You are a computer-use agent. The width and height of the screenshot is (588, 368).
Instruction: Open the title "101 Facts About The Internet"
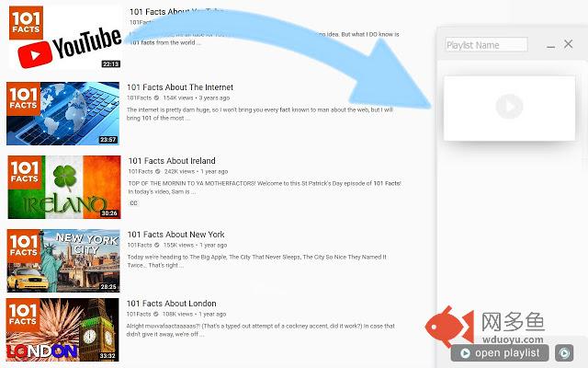click(180, 87)
